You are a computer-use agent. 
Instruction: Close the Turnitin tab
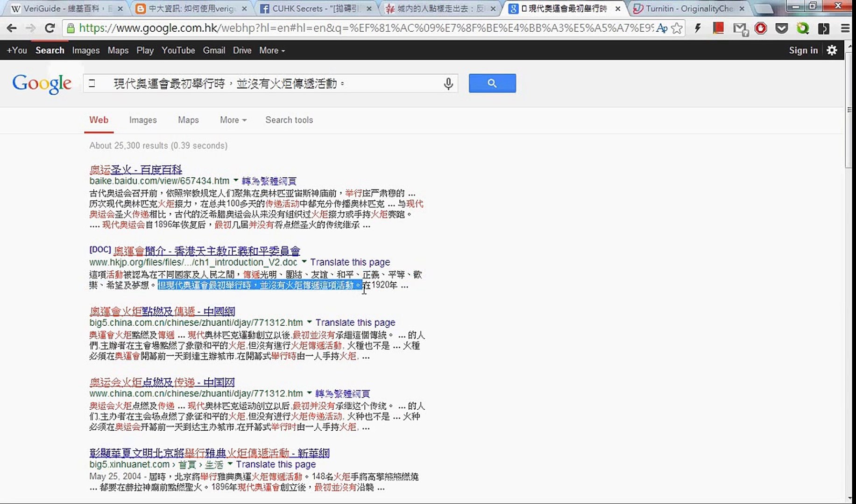[742, 8]
